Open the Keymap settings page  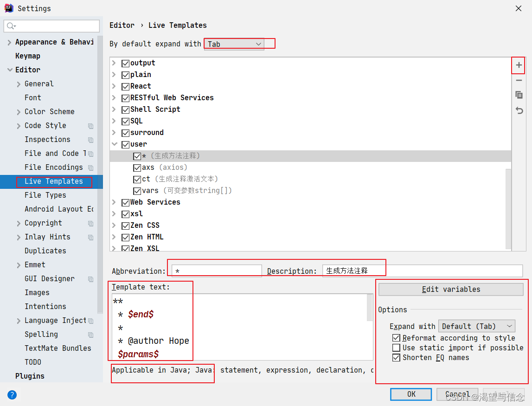pos(28,56)
